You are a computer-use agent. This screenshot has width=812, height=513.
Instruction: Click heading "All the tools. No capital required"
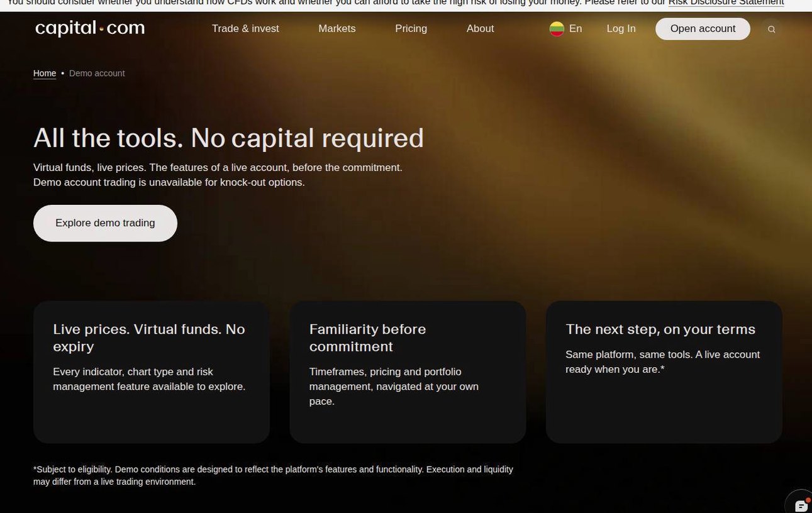coord(228,138)
